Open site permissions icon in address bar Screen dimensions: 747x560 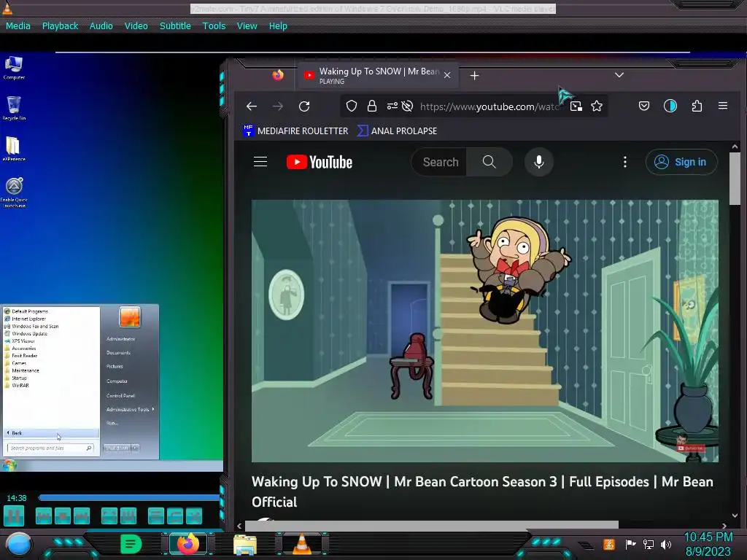click(x=392, y=106)
